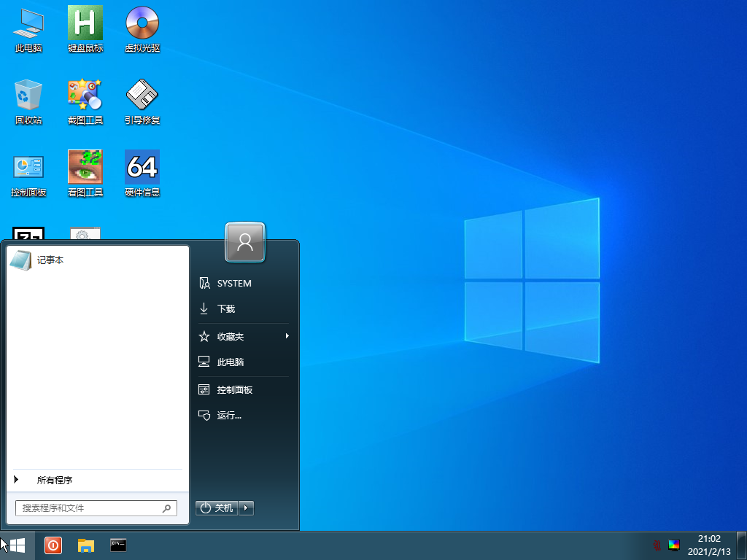The height and width of the screenshot is (560, 747).
Task: Open the 虚拟光驱 disc icon
Action: point(142,24)
